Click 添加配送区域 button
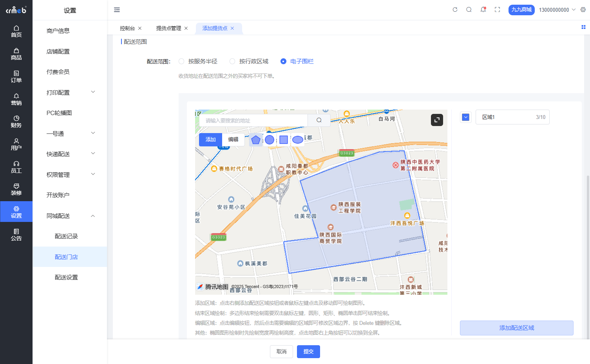590x364 pixels. [517, 328]
